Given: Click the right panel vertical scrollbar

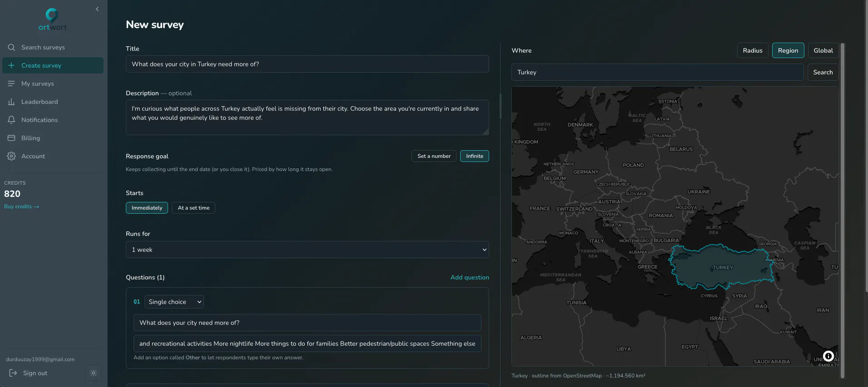Looking at the screenshot, I should coord(843,211).
